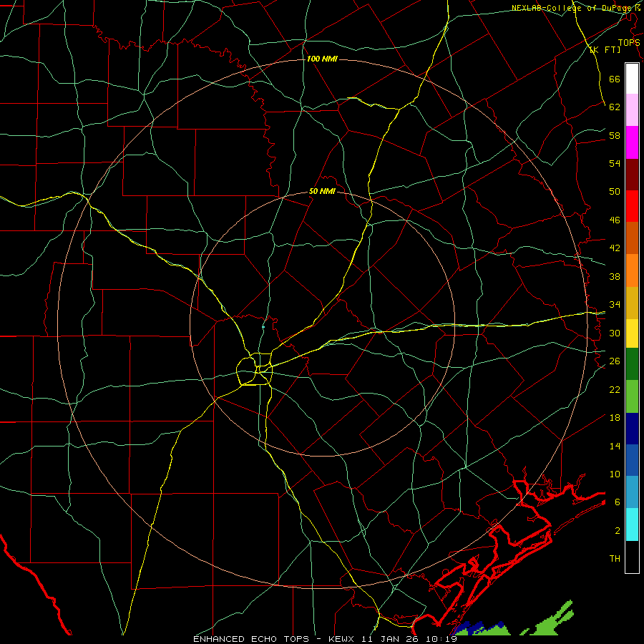The width and height of the screenshot is (644, 644).
Task: Click the 38 value on the legend
Action: [615, 276]
